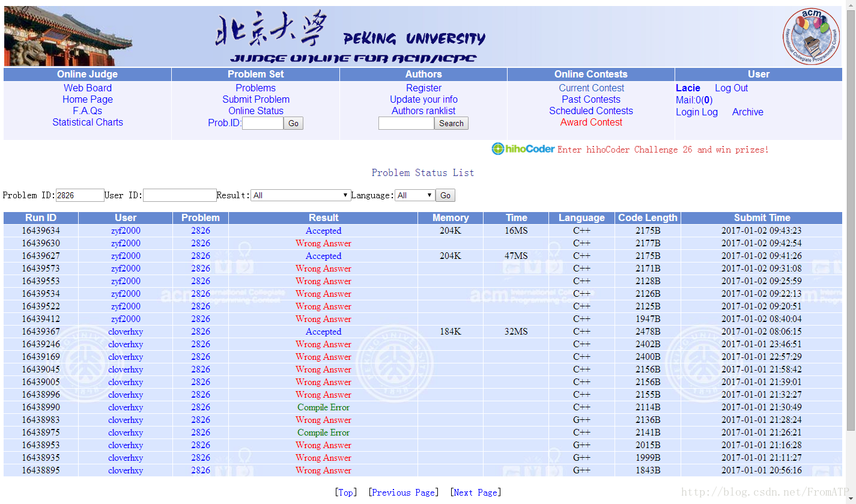Click user zyf2000 in run 16439412 row
The image size is (856, 504).
126,319
